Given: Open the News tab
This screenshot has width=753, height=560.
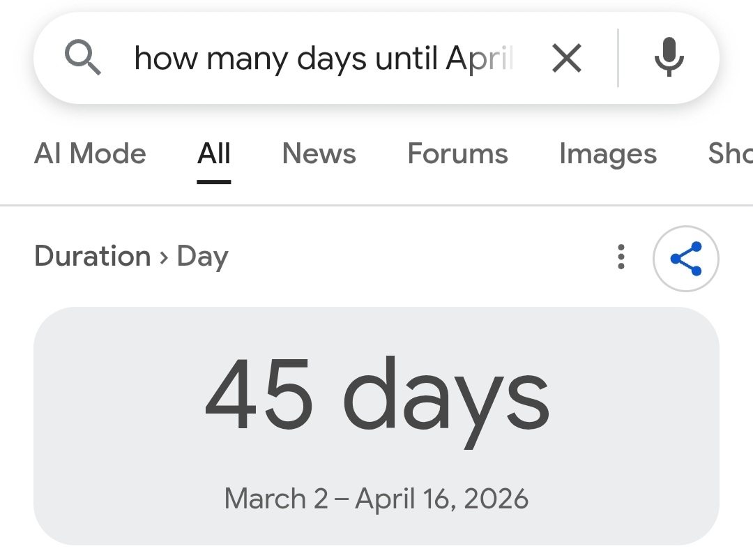Looking at the screenshot, I should (319, 154).
